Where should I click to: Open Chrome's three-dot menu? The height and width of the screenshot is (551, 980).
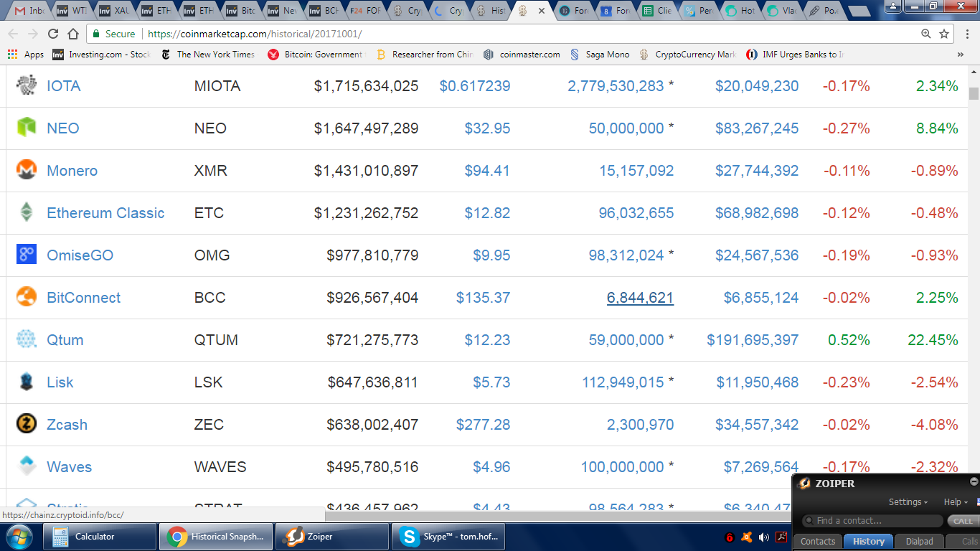click(966, 34)
